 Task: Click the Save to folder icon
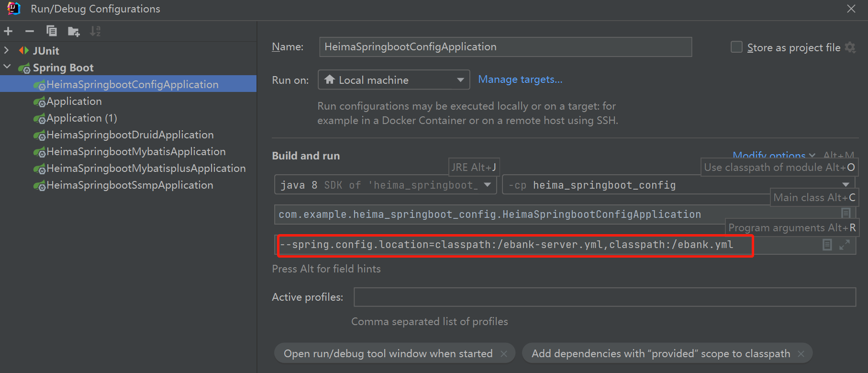[73, 32]
